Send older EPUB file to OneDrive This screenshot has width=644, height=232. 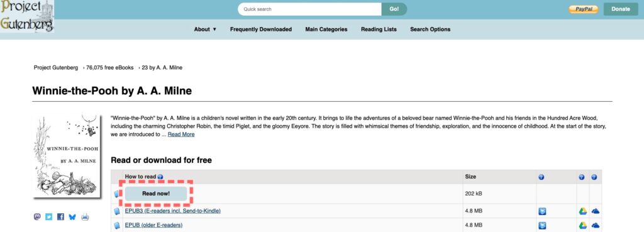pyautogui.click(x=596, y=226)
